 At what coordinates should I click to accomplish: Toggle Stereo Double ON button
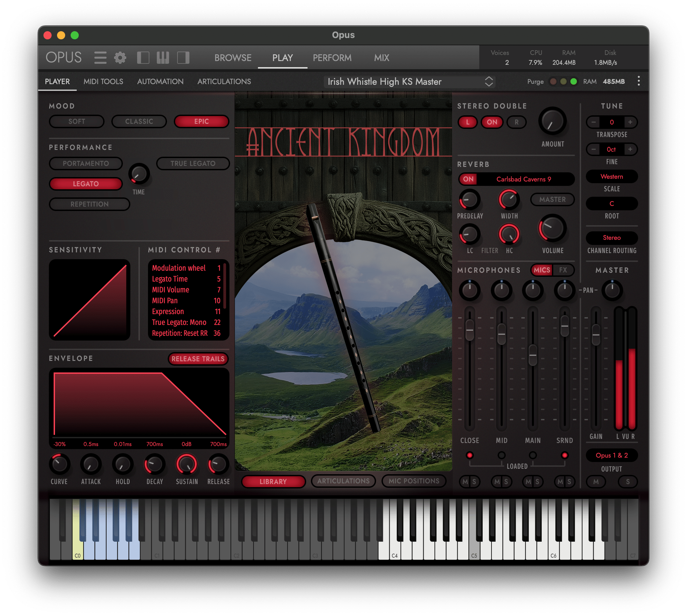click(492, 122)
